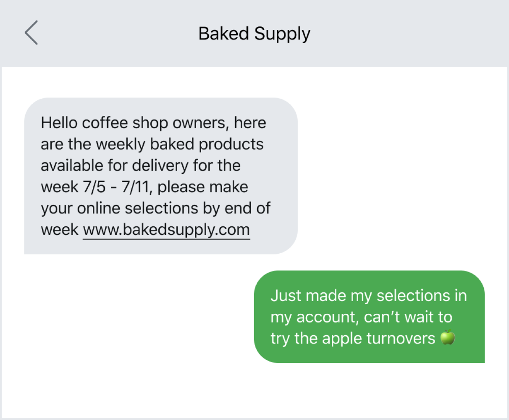Tap the back chevron arrow
The height and width of the screenshot is (420, 509).
coord(31,33)
